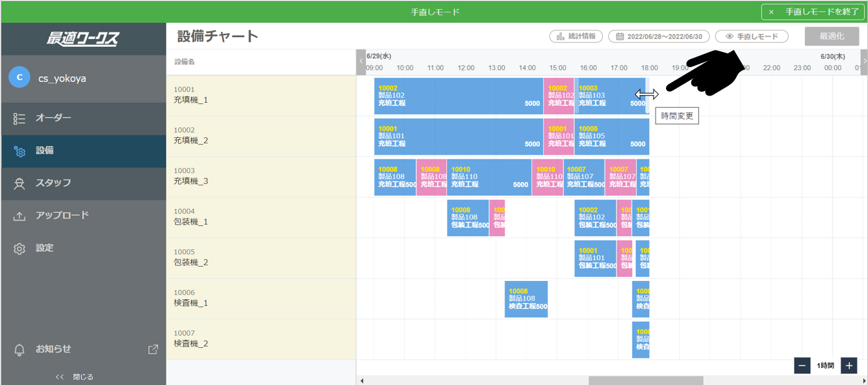Select equipment row 10001 充填機_1
868x385 pixels.
(261, 96)
